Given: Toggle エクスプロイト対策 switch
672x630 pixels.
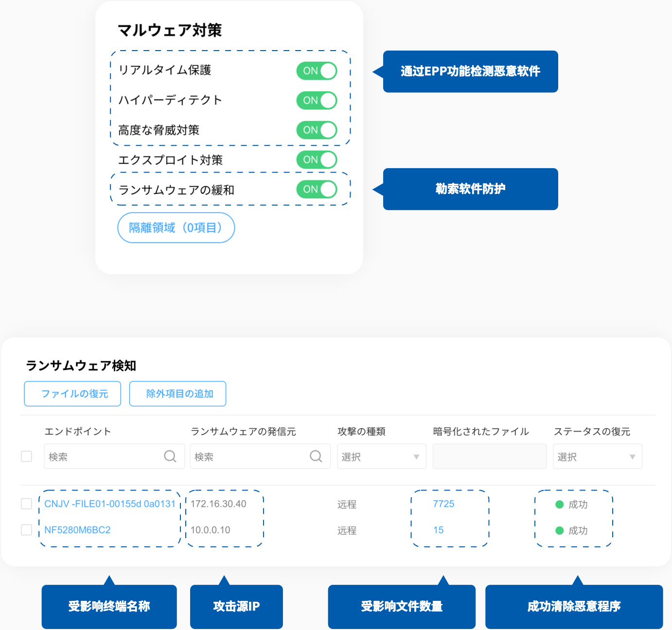Looking at the screenshot, I should coord(317,160).
